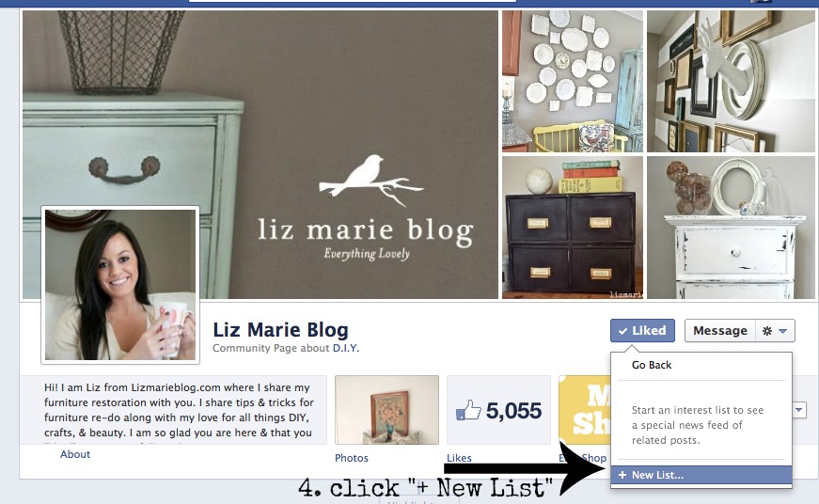Choose the + New List... menu entry
This screenshot has width=819, height=504.
click(x=701, y=475)
